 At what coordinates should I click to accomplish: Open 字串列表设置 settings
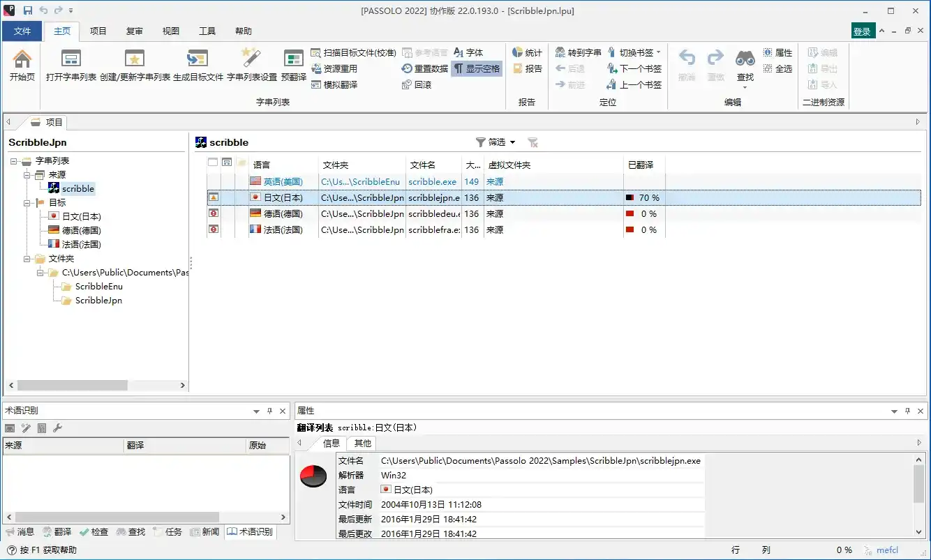click(x=252, y=66)
